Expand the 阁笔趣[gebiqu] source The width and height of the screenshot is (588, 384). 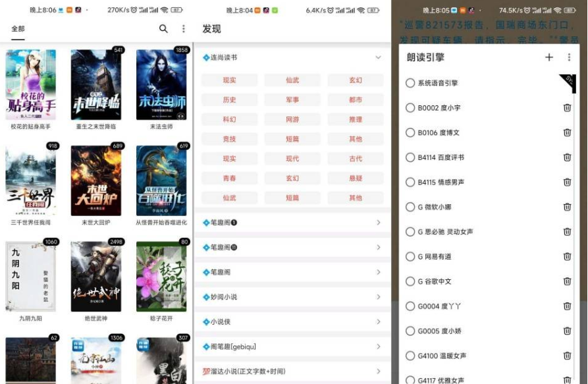point(292,346)
